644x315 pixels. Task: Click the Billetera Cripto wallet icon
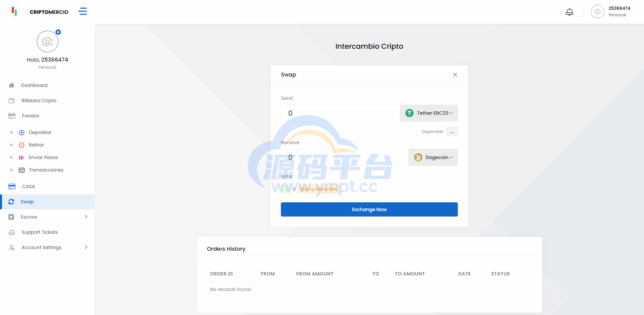pyautogui.click(x=12, y=100)
